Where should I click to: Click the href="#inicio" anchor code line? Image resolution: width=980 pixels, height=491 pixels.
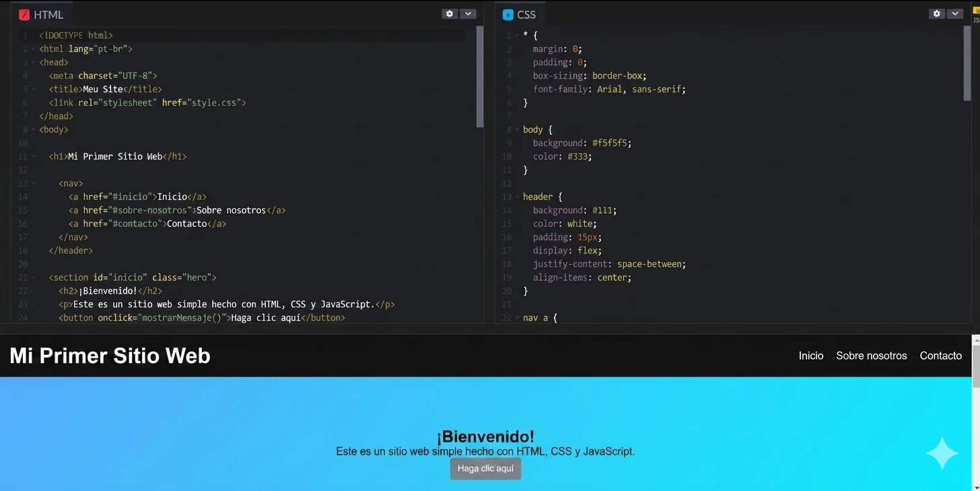click(137, 197)
